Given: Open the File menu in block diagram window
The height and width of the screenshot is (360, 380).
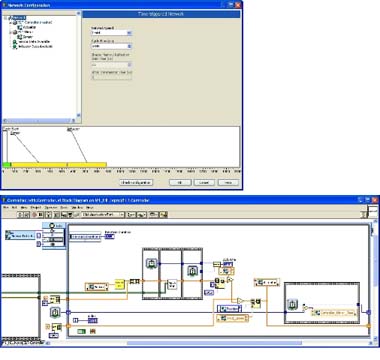Looking at the screenshot, I should [x=6, y=207].
